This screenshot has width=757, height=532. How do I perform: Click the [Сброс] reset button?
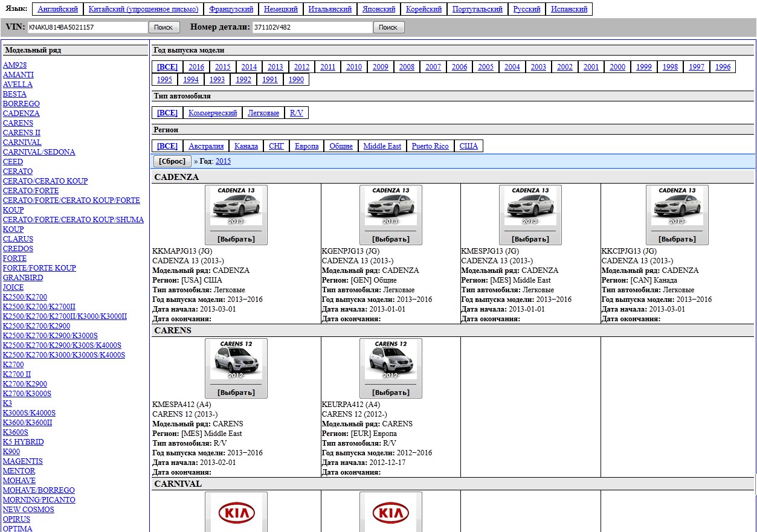click(172, 161)
